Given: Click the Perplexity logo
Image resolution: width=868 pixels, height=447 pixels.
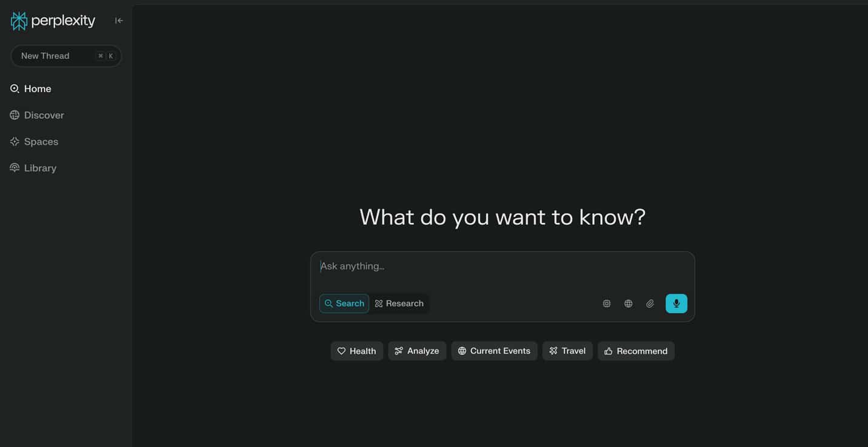Looking at the screenshot, I should (x=53, y=21).
